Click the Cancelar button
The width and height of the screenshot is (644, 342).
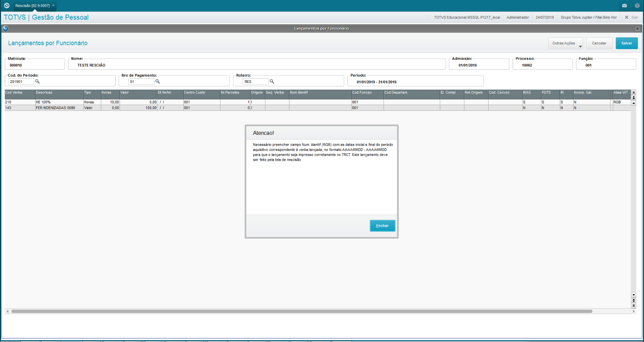[x=599, y=43]
